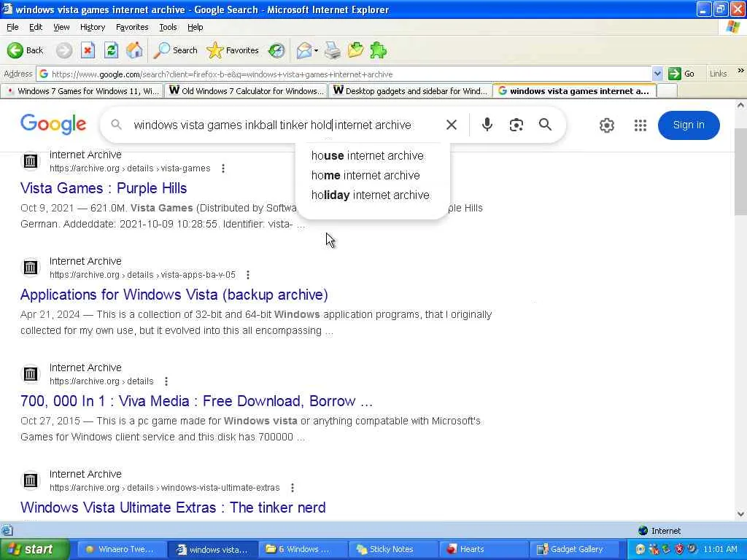Open the Edit menu
The height and width of the screenshot is (560, 747).
[x=36, y=27]
